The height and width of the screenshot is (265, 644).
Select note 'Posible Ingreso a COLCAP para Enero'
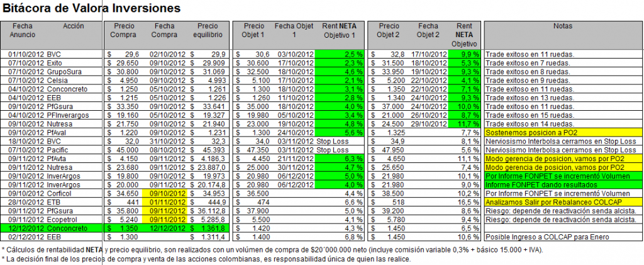pyautogui.click(x=547, y=237)
